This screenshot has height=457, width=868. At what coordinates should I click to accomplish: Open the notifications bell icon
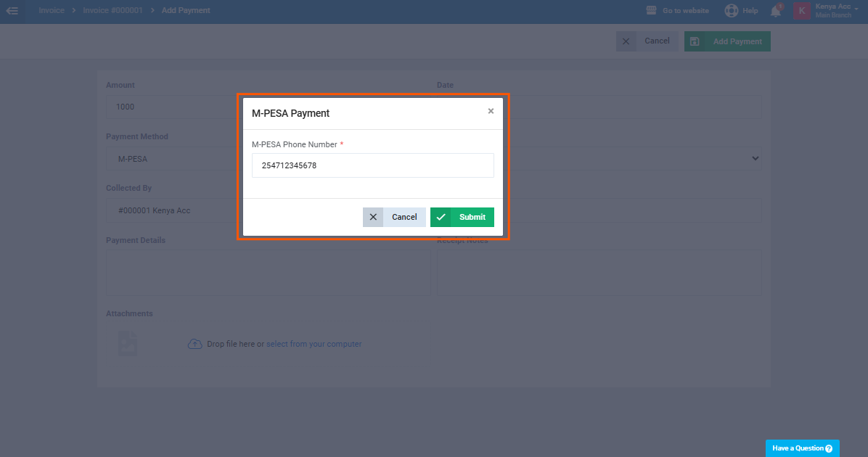pyautogui.click(x=776, y=11)
